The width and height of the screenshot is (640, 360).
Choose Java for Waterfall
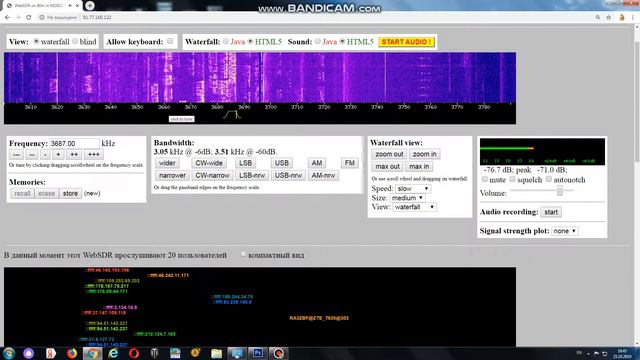coord(226,42)
